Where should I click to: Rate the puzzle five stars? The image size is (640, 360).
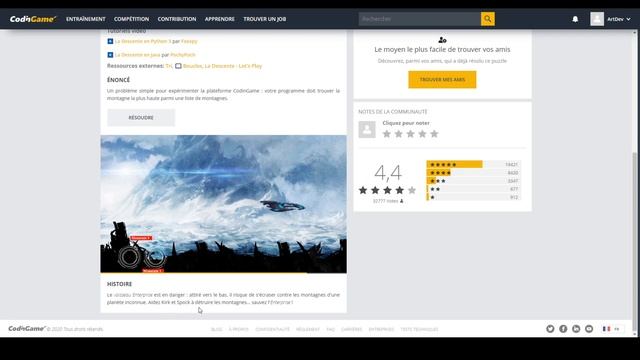[434, 134]
